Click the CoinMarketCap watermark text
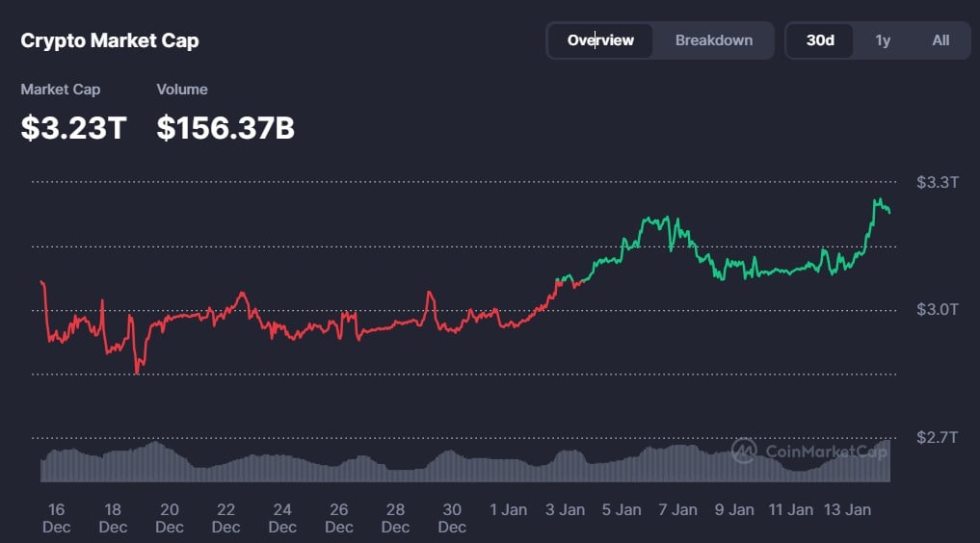The image size is (980, 543). (x=826, y=452)
